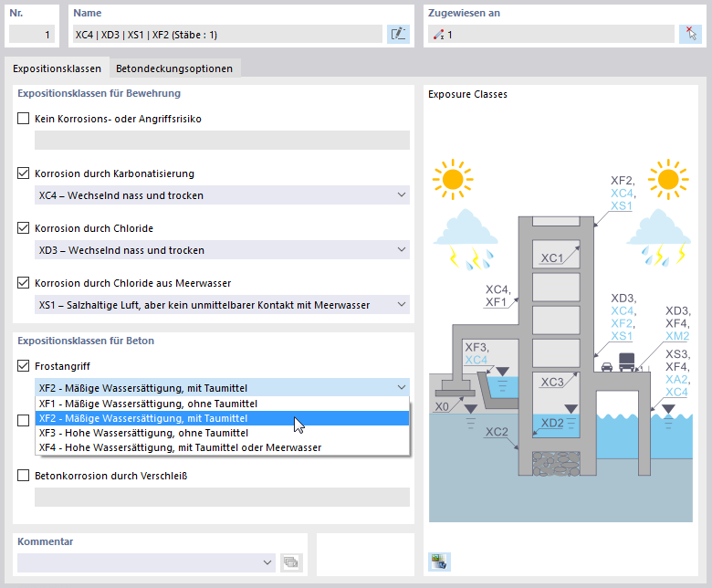This screenshot has width=712, height=588.
Task: Click the edit name icon beside Name field
Action: (x=398, y=34)
